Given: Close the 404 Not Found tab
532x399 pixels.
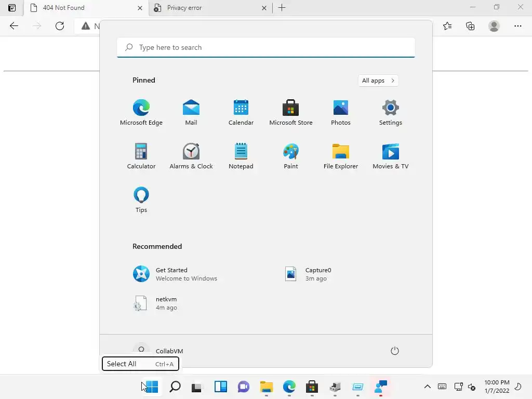Looking at the screenshot, I should click(140, 8).
